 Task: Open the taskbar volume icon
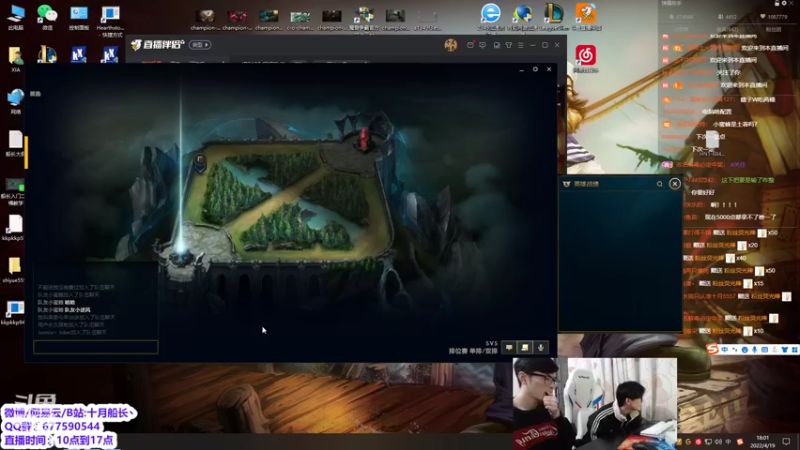pos(718,442)
